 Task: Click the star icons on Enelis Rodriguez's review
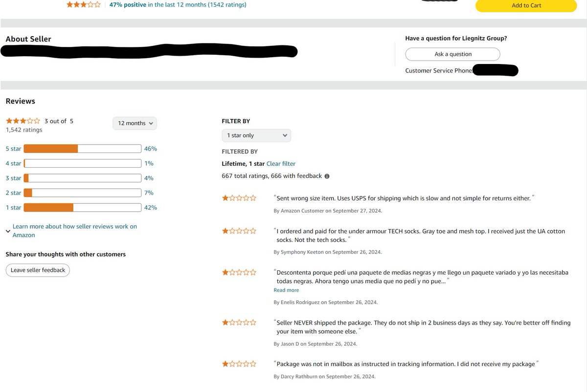239,272
